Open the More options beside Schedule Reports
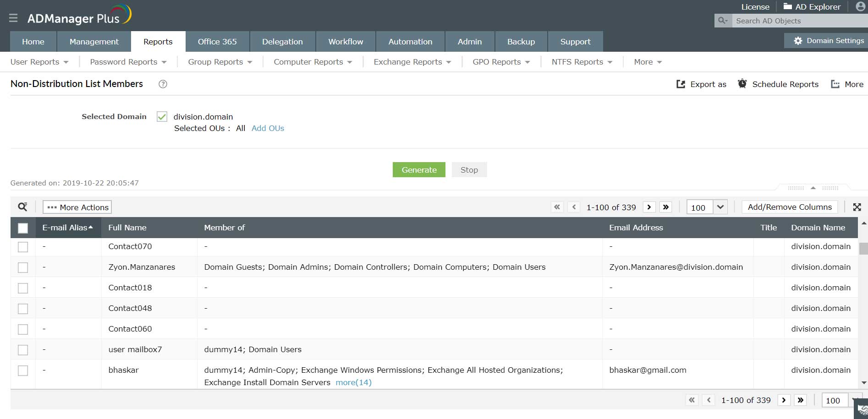Viewport: 868px width, 419px height. [x=847, y=84]
